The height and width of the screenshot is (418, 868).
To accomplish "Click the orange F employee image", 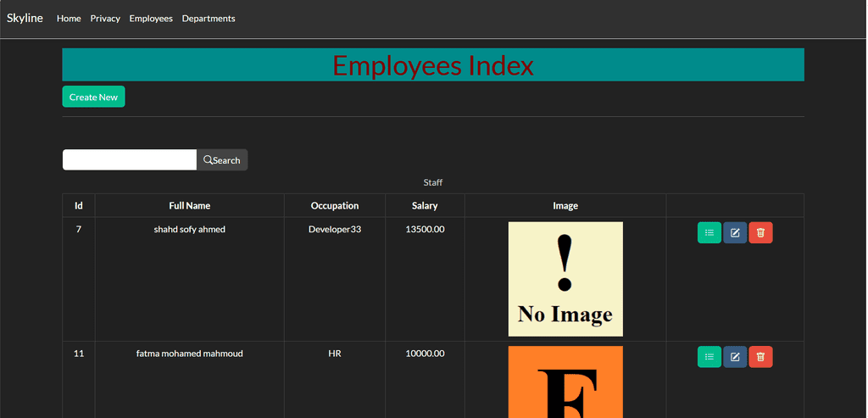I will point(565,382).
